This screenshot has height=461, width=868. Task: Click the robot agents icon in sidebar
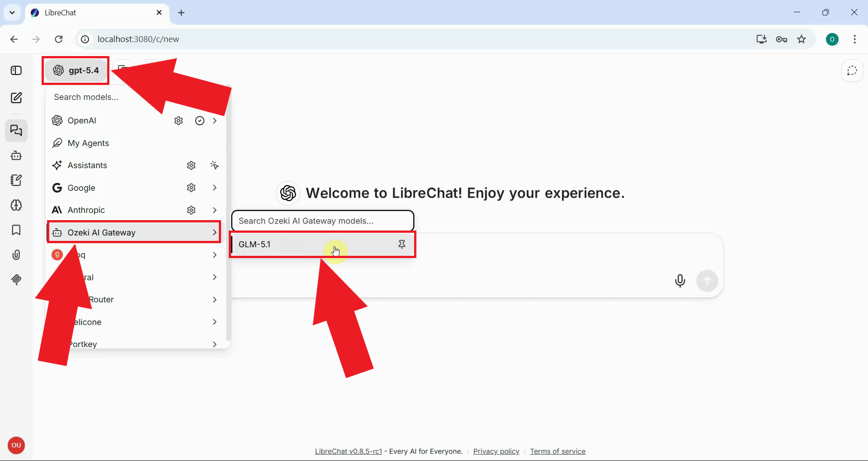click(x=16, y=155)
